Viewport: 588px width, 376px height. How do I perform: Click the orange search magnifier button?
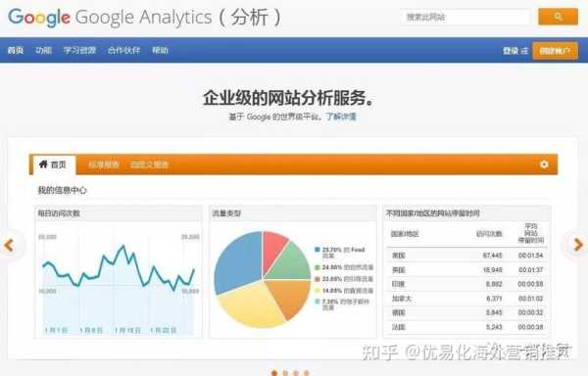point(558,17)
